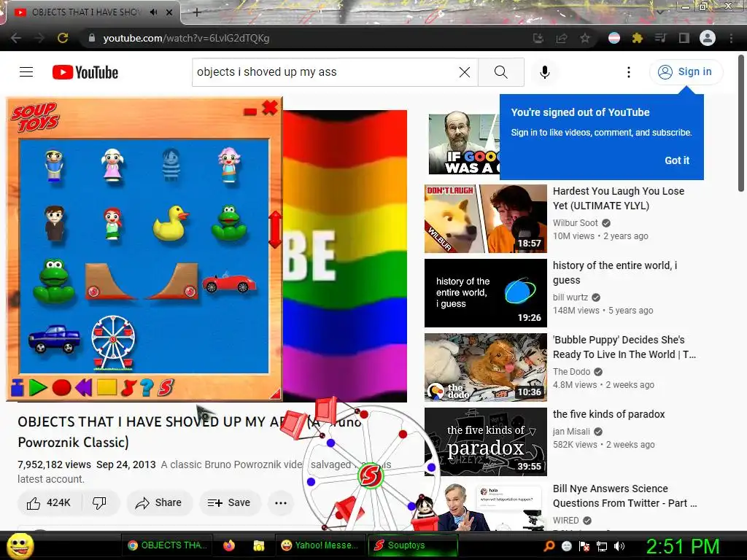Choose the red-haired girl in green dress

(112, 224)
